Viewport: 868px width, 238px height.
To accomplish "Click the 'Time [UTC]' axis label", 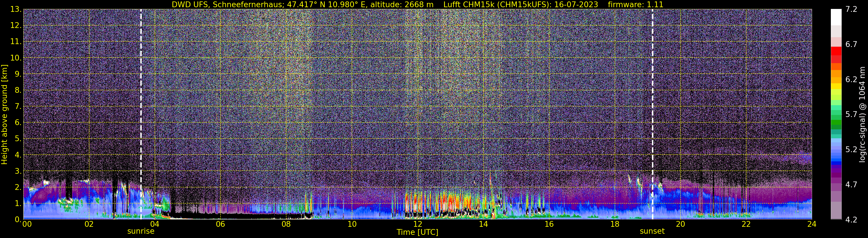I will [417, 232].
